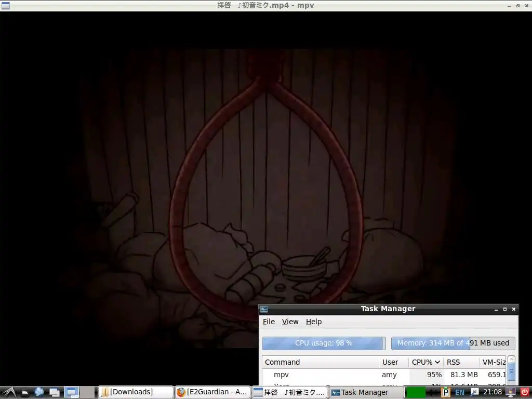Click the red power logout button
The width and height of the screenshot is (532, 399).
(525, 393)
